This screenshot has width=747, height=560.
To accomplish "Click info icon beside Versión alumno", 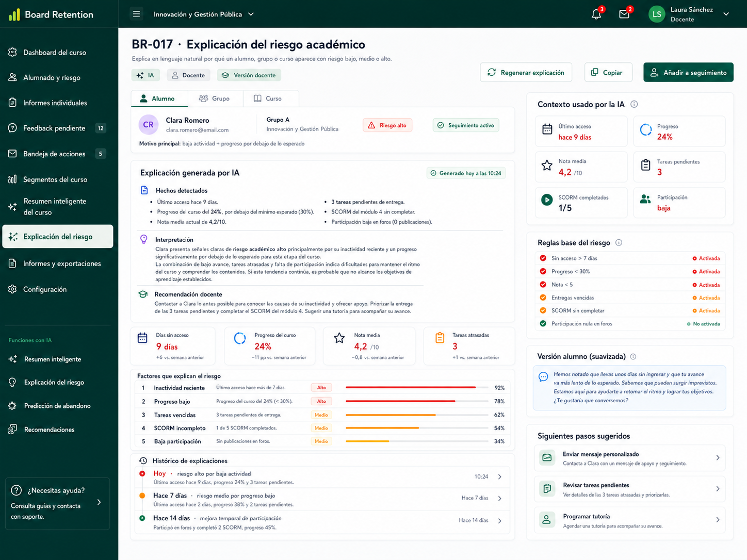I will (x=633, y=356).
